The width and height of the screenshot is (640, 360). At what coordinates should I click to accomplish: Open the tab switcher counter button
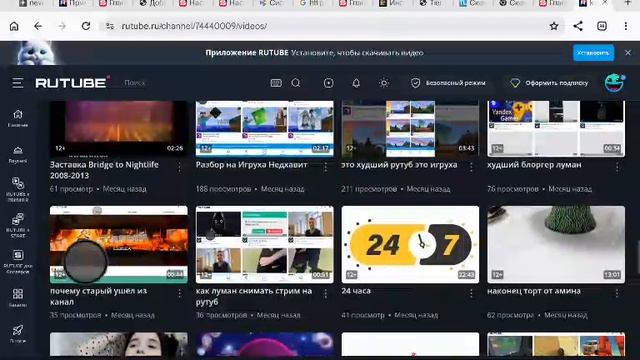pos(602,26)
